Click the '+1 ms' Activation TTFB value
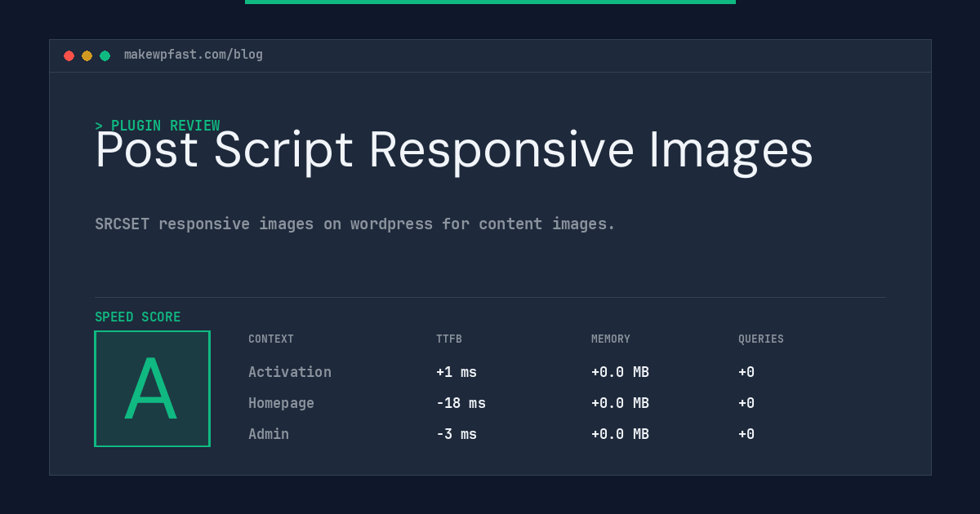The width and height of the screenshot is (980, 514). point(457,372)
